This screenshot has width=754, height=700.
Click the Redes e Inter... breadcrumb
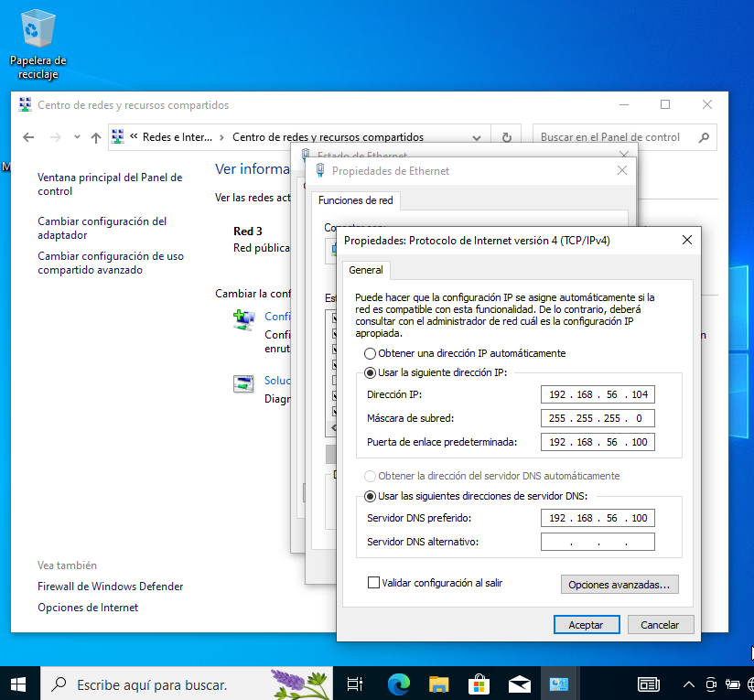click(177, 137)
